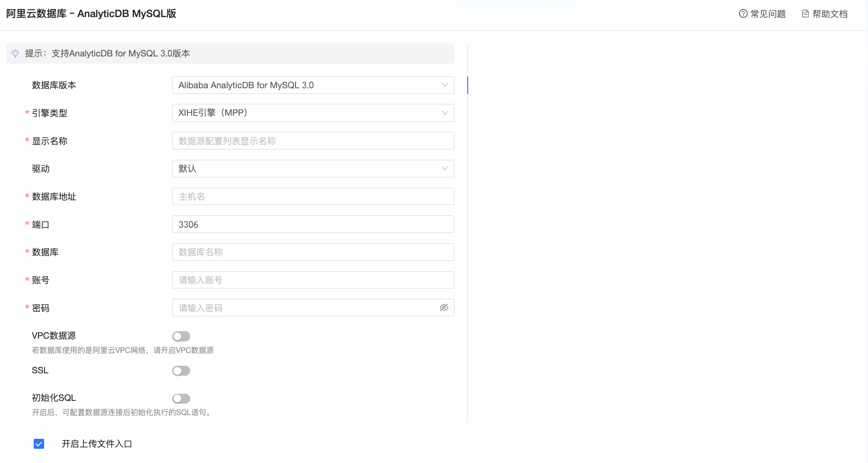Click the VPC数据源 label
The height and width of the screenshot is (463, 868).
point(54,336)
